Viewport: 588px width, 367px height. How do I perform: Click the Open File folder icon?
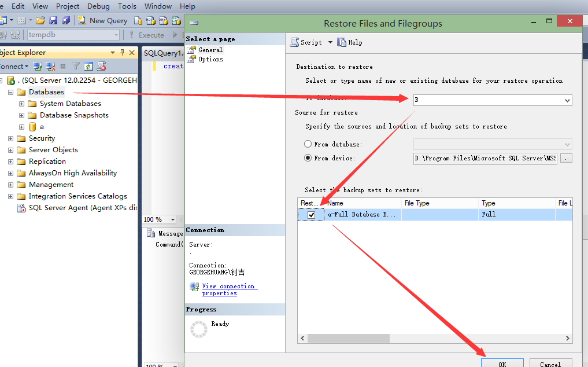pos(40,20)
